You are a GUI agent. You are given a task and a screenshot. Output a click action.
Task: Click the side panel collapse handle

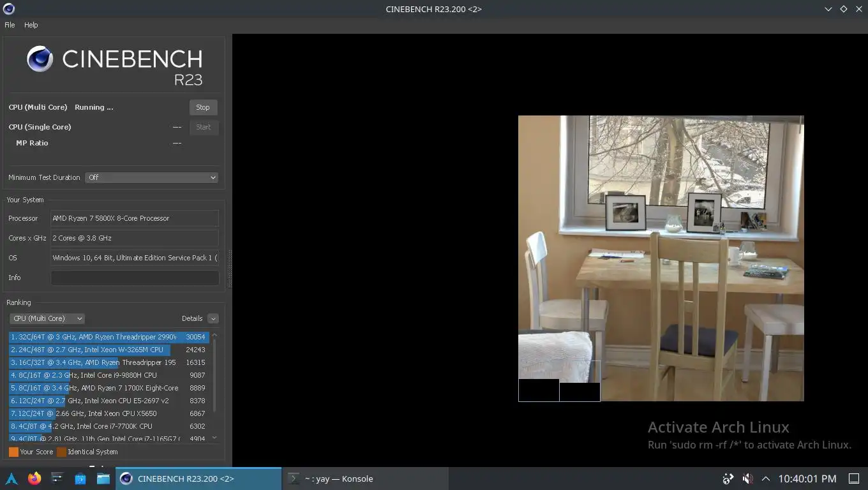coord(230,269)
